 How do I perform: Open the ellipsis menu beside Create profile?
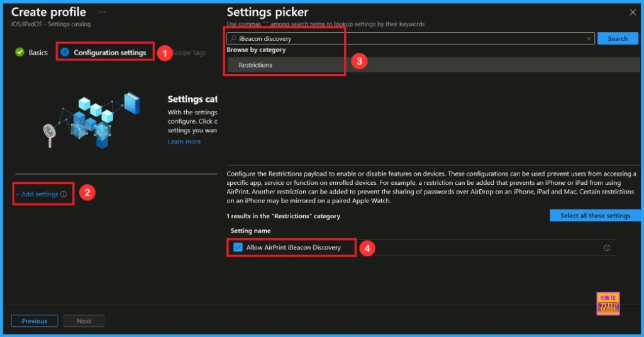(x=103, y=12)
